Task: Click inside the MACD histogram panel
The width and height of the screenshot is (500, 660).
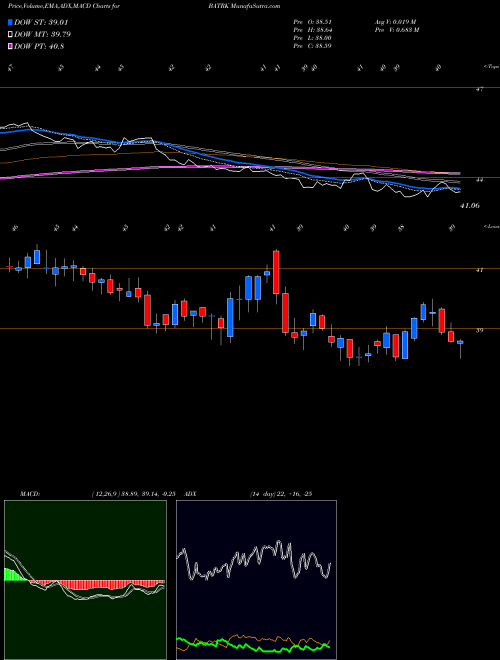Action: click(85, 580)
